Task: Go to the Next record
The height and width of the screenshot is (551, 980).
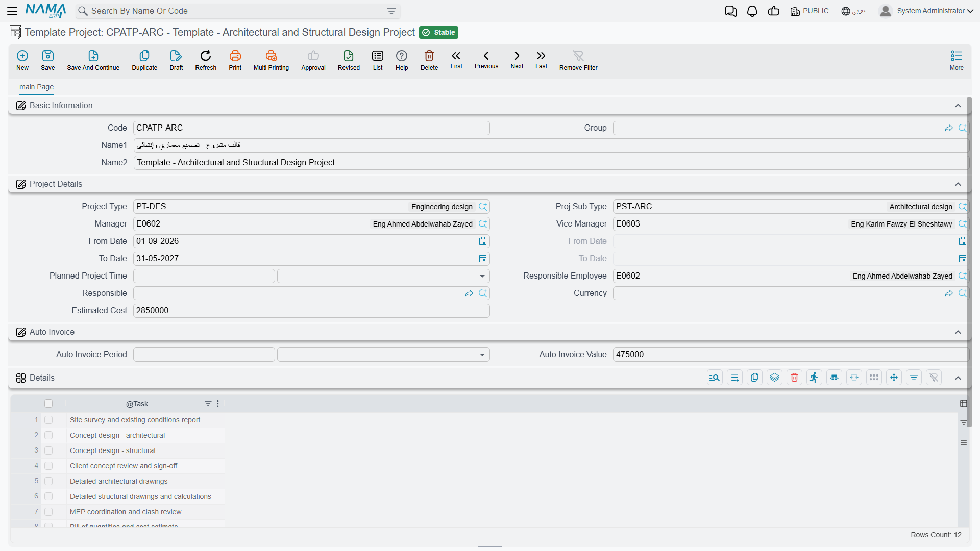Action: (517, 60)
